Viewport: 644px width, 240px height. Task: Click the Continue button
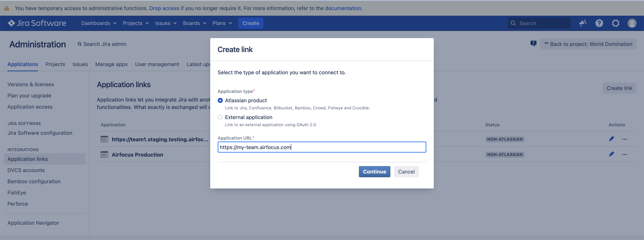[x=374, y=172]
